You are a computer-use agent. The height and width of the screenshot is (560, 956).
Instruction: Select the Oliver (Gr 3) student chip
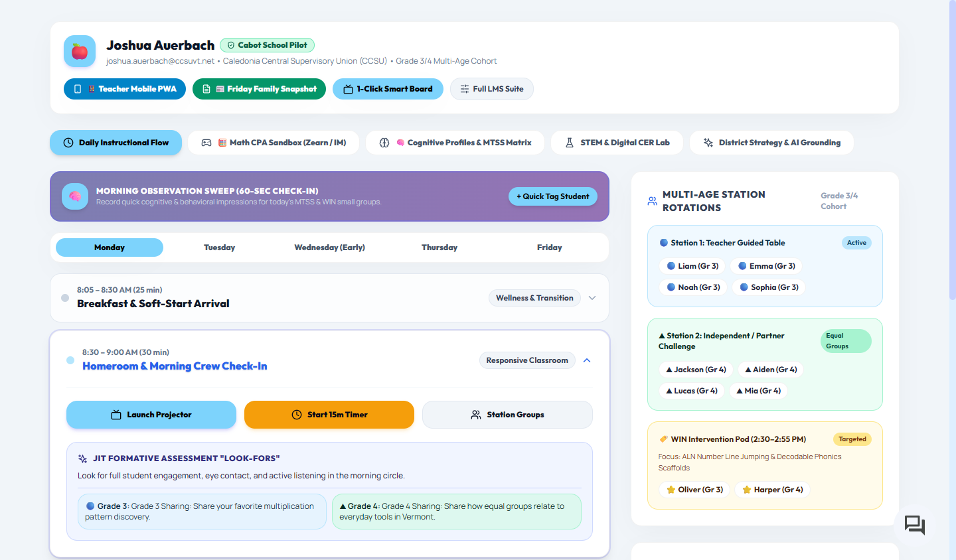694,490
